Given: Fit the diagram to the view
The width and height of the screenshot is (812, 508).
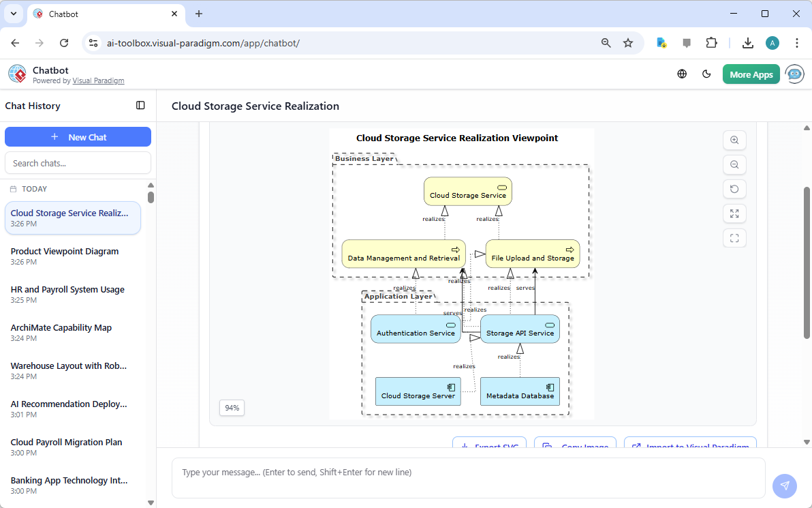Looking at the screenshot, I should (x=734, y=238).
